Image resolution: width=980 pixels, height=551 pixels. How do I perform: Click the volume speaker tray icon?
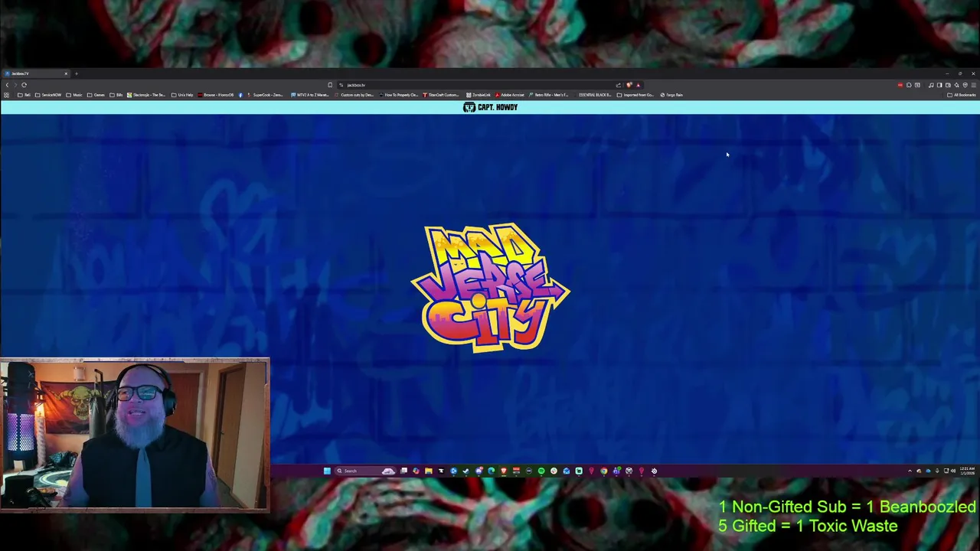pos(953,471)
